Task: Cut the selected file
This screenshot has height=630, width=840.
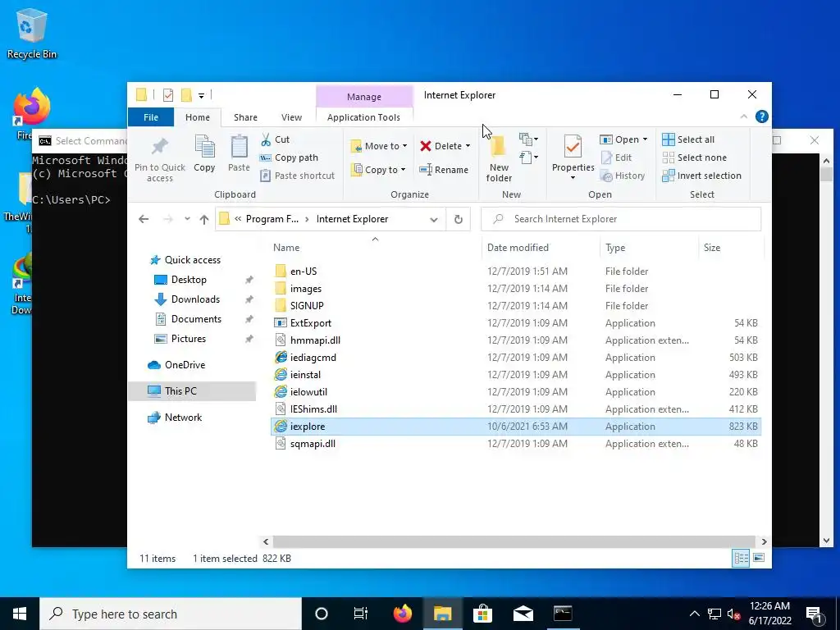Action: click(276, 139)
